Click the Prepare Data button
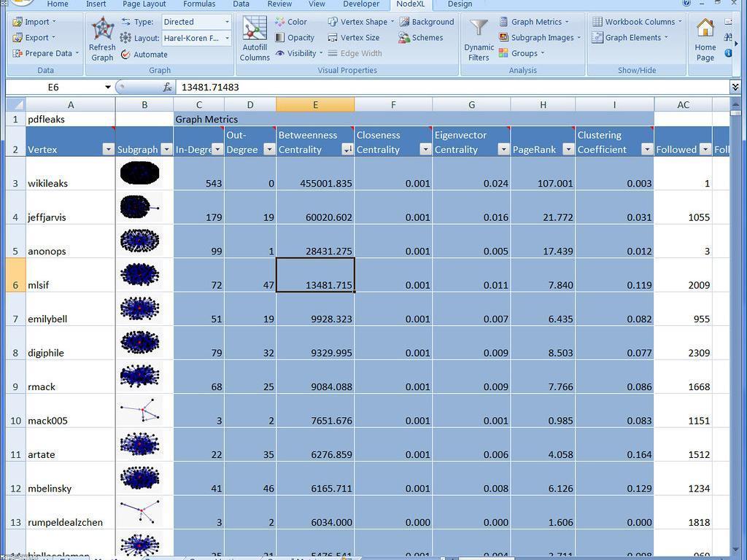Image resolution: width=747 pixels, height=560 pixels. (x=44, y=53)
